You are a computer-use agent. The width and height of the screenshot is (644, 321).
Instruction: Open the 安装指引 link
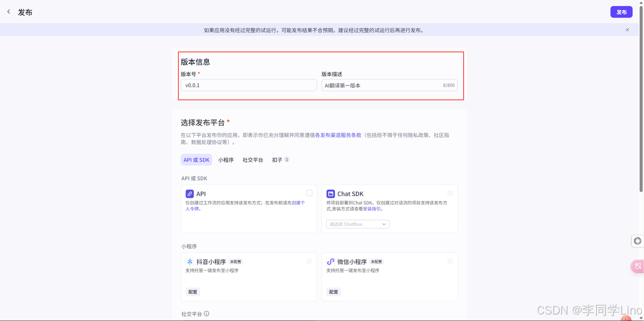(372, 208)
